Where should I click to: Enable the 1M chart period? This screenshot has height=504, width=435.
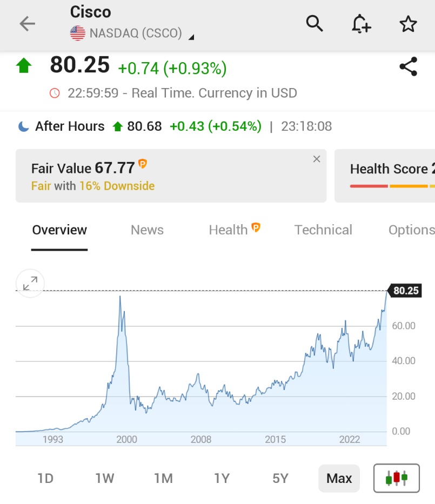163,478
